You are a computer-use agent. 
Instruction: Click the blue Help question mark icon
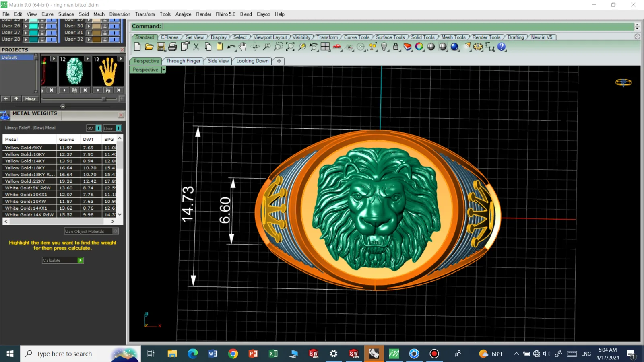[x=501, y=47]
